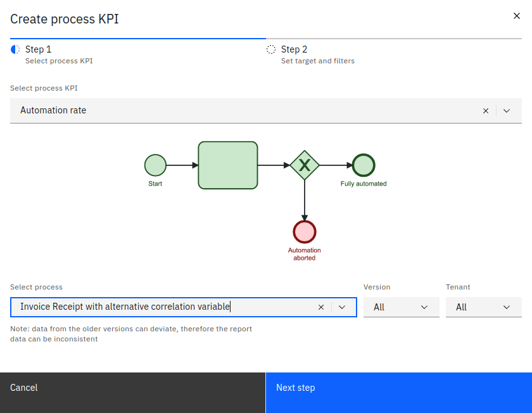Select the Step 1 Select process KPI tab
Viewport: 532px width, 413px height.
click(x=59, y=54)
